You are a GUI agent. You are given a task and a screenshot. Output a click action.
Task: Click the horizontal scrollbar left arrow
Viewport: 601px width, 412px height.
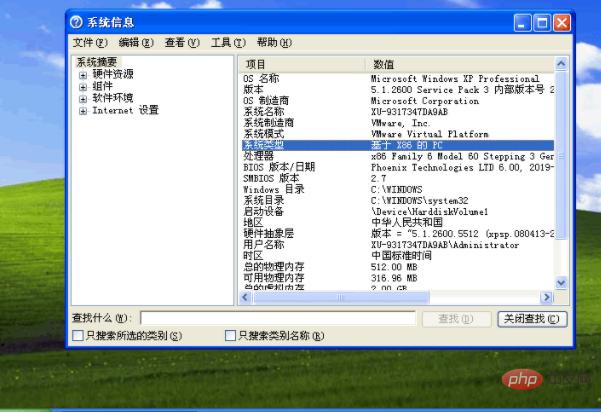click(x=246, y=297)
